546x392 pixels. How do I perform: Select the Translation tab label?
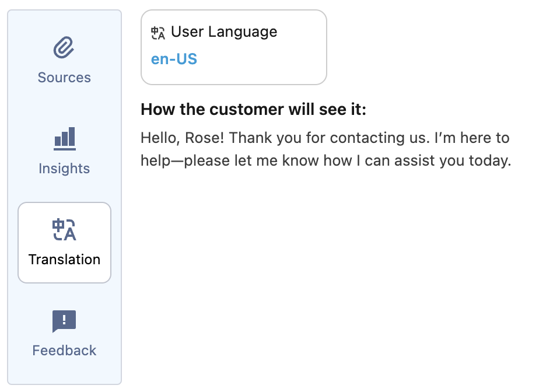pos(64,260)
